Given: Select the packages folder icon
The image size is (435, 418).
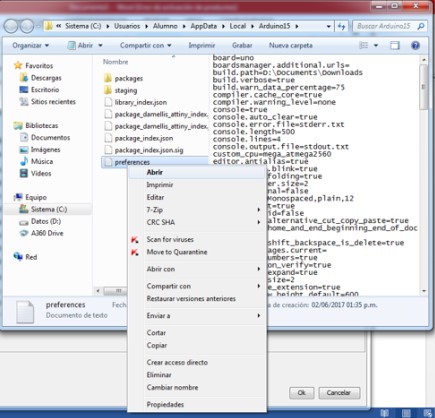Looking at the screenshot, I should 108,78.
